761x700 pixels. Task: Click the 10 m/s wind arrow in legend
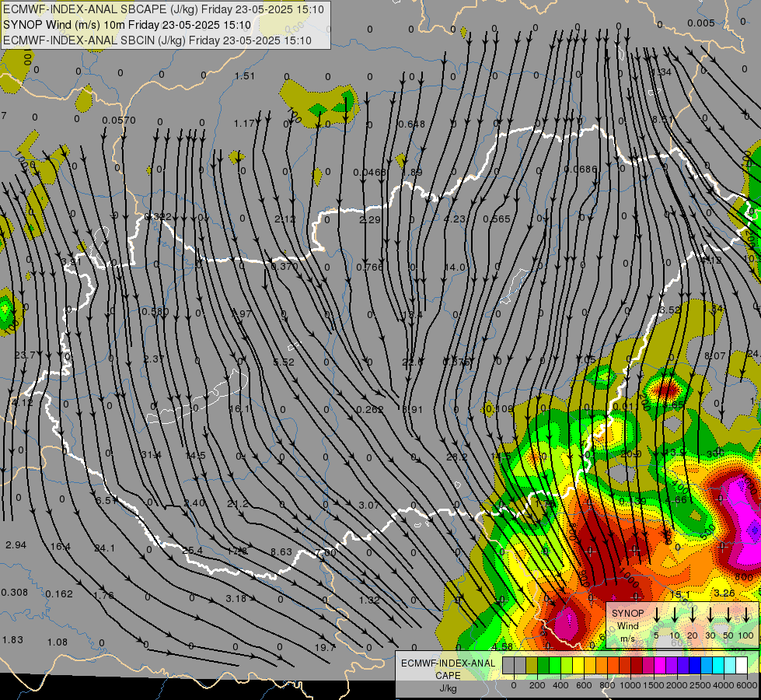675,615
